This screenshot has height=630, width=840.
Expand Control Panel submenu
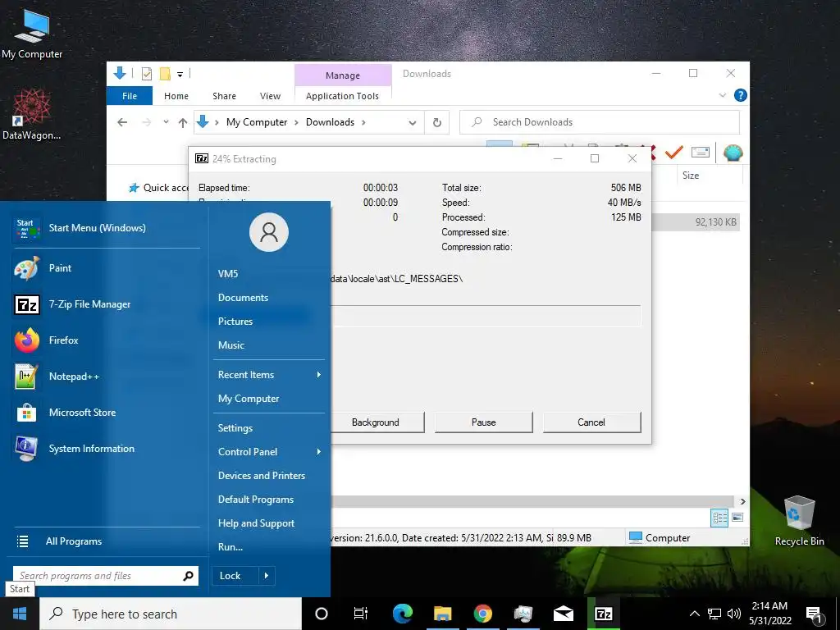tap(319, 452)
